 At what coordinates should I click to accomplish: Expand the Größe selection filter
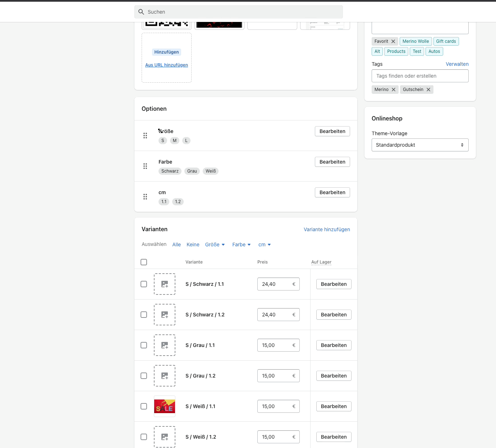[x=215, y=244]
